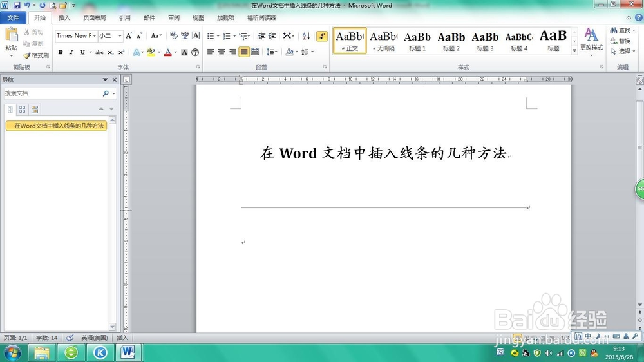Click the Distributed alignment icon

[255, 52]
